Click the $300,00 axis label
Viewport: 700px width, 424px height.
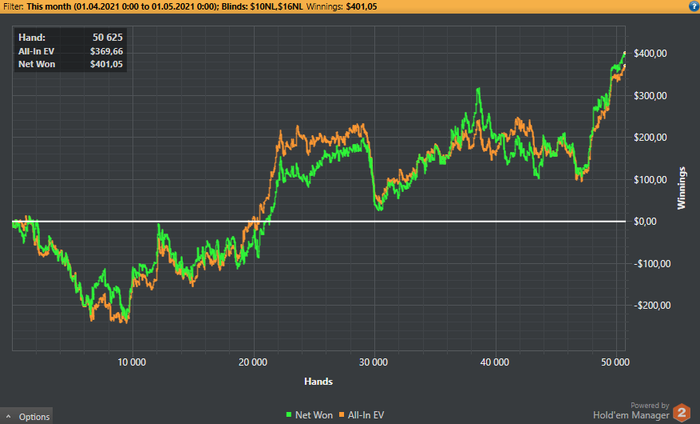click(x=650, y=96)
